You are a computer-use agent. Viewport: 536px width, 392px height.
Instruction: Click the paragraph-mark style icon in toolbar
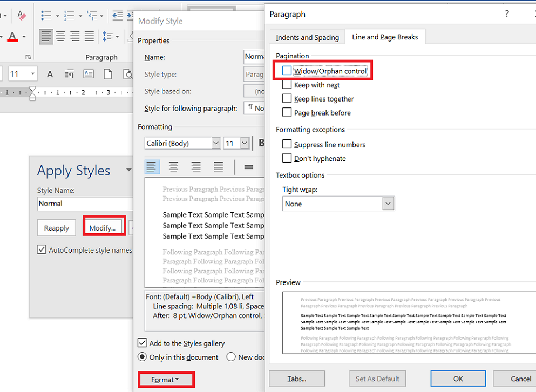(69, 74)
